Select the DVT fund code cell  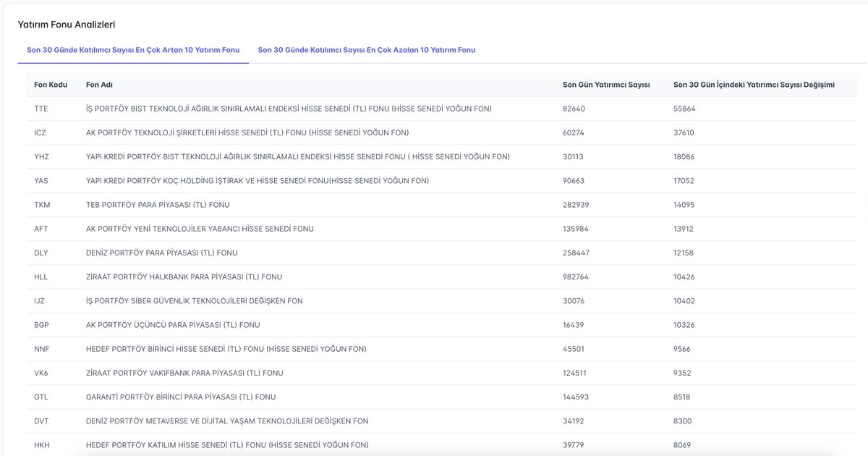pos(41,421)
